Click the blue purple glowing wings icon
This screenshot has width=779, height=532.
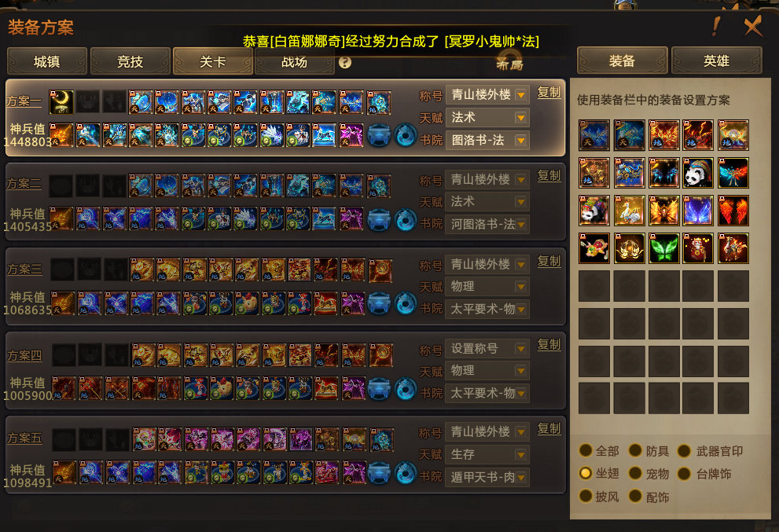pyautogui.click(x=698, y=211)
